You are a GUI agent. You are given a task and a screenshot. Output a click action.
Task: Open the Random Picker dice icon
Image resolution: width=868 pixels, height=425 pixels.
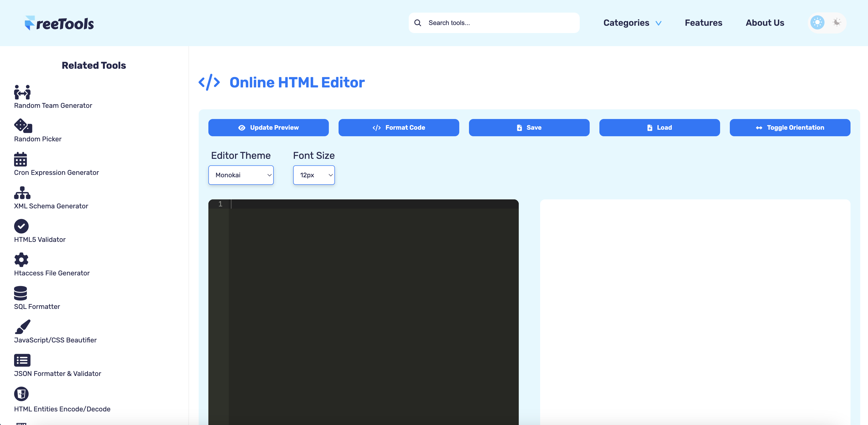click(23, 125)
